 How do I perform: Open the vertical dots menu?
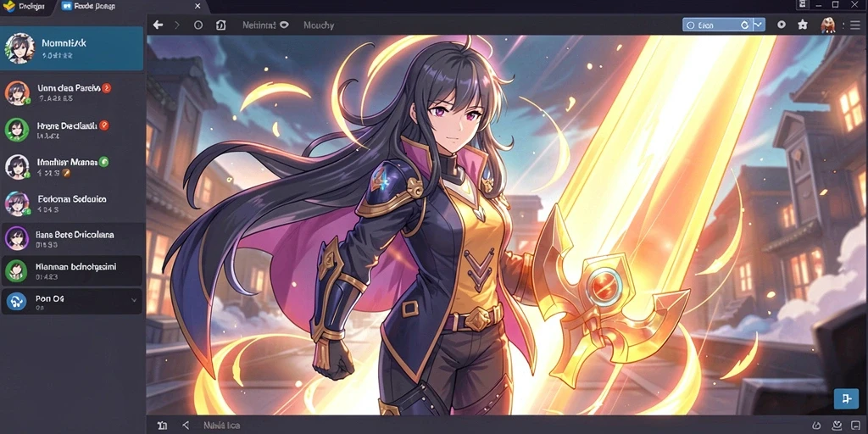click(843, 25)
